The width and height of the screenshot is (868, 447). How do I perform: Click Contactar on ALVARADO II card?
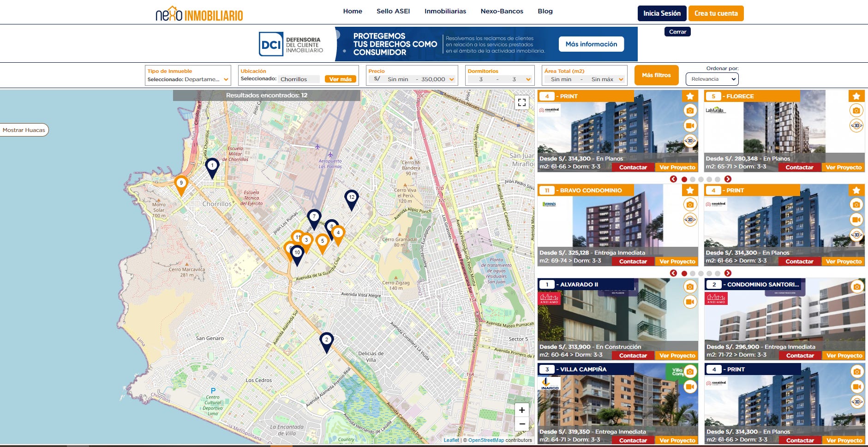click(633, 356)
